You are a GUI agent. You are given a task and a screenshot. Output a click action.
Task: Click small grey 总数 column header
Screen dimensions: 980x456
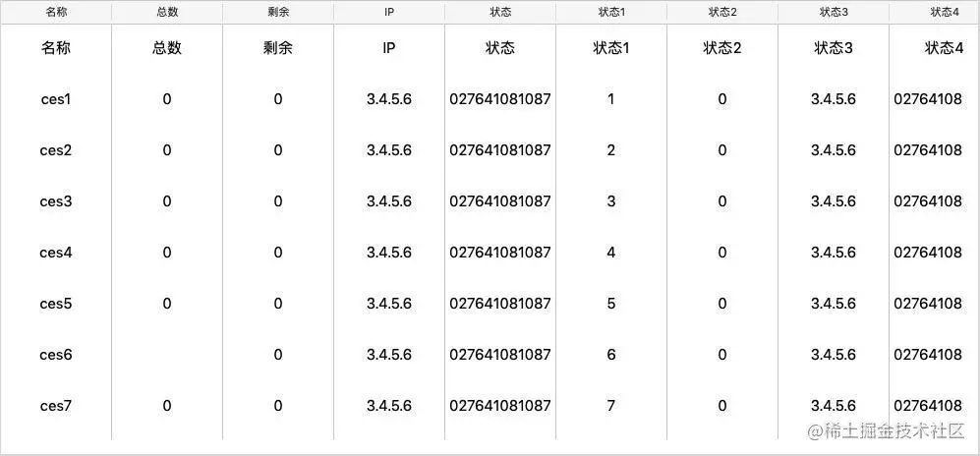pos(167,13)
